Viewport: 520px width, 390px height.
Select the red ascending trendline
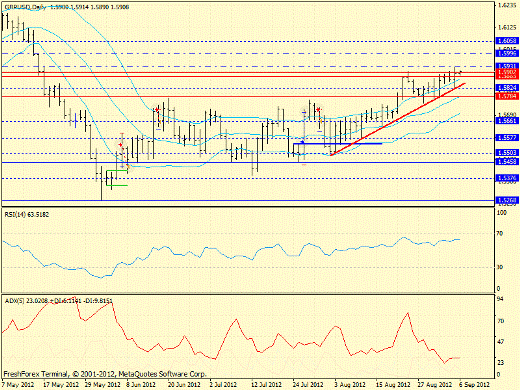(x=397, y=119)
